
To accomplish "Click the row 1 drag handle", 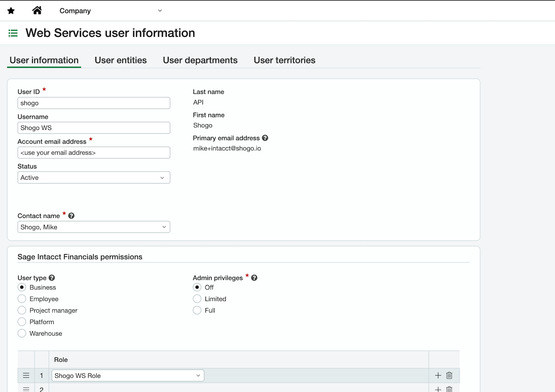I will (26, 376).
